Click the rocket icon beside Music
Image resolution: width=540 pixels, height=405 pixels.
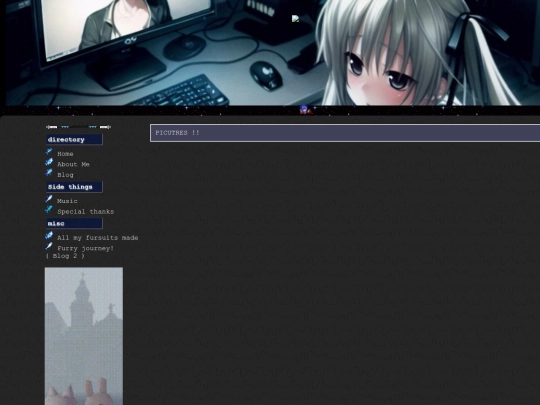pos(49,198)
